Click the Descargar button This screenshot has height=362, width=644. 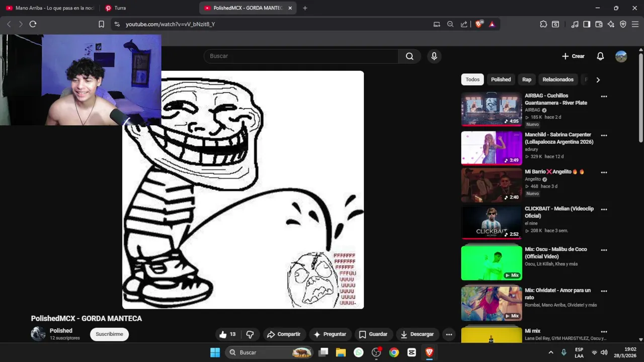[417, 334]
